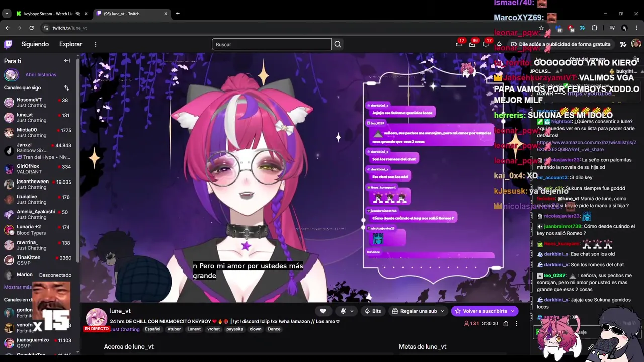Viewport: 644px width, 362px height.
Task: Share the lune_vt stream
Action: 506,324
